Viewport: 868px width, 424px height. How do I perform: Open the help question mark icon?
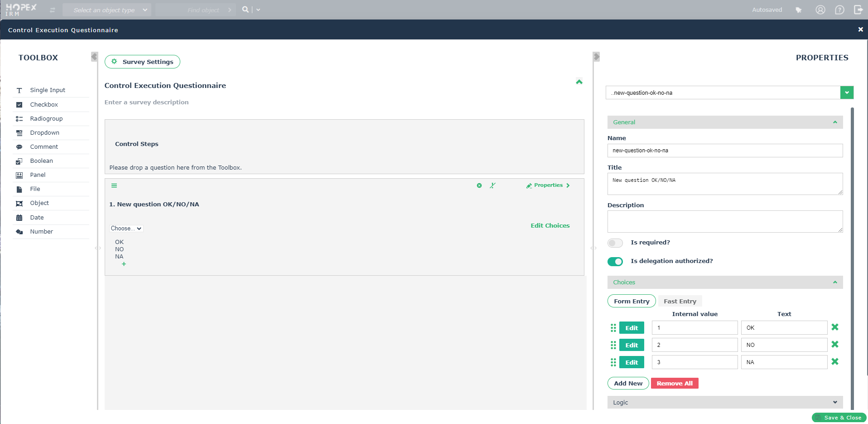[x=839, y=10]
